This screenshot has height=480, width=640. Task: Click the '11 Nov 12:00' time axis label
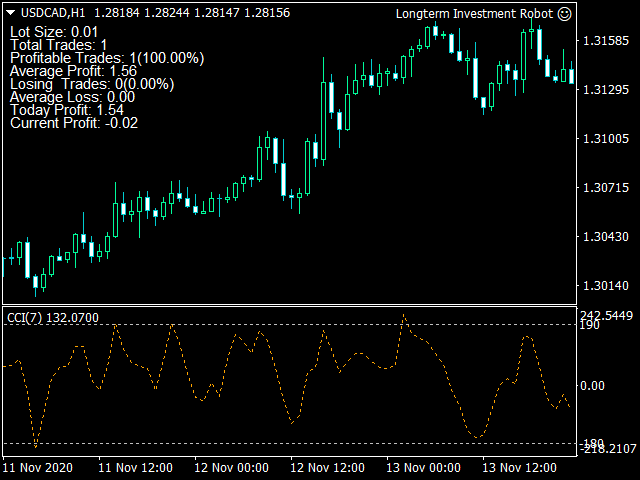[136, 467]
